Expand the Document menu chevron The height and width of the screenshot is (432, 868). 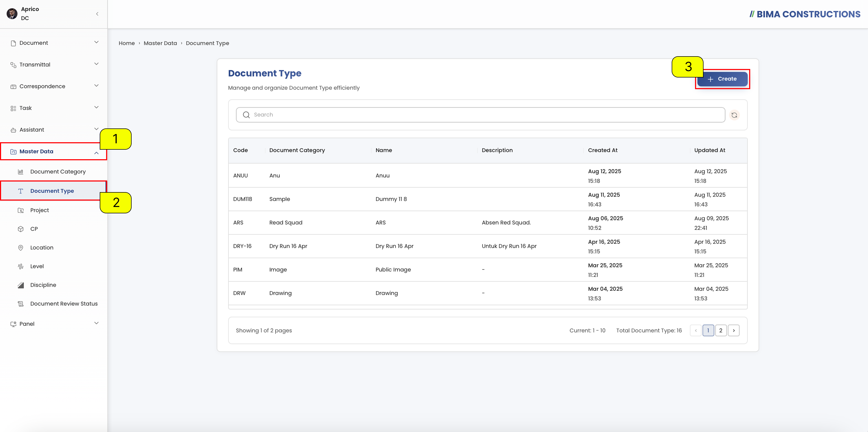[96, 42]
